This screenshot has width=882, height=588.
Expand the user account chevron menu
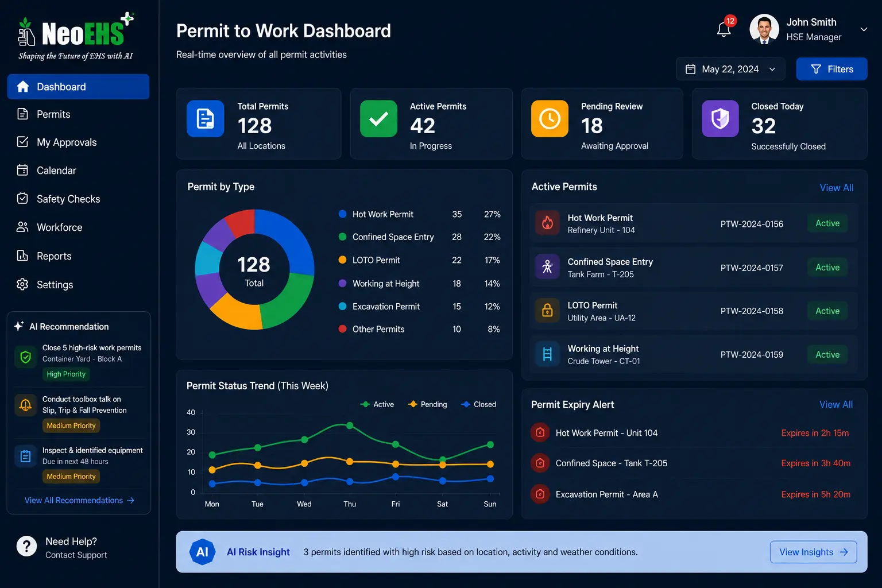click(x=864, y=29)
